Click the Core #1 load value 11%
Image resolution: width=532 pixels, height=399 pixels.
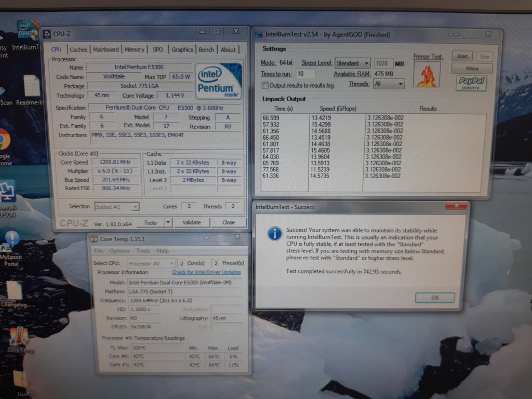coord(233,365)
